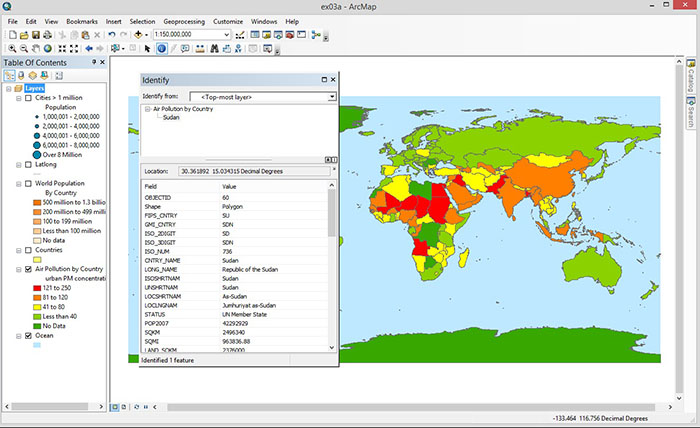Open the Windows menu

click(x=264, y=21)
